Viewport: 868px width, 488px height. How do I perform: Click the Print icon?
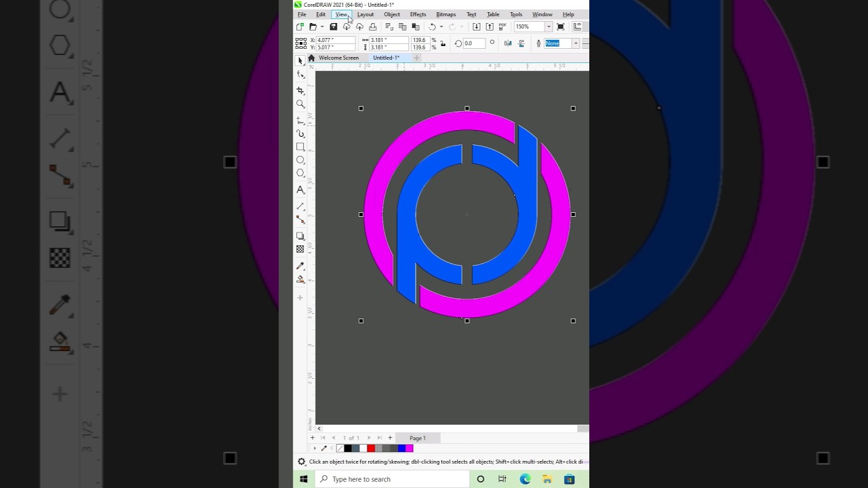(x=372, y=26)
